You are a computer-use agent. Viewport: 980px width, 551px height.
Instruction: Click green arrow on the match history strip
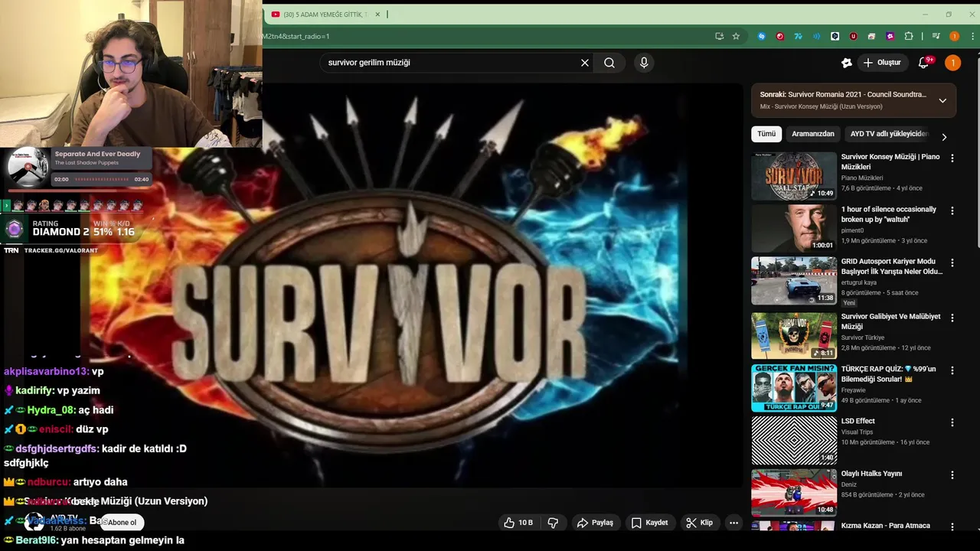(6, 205)
